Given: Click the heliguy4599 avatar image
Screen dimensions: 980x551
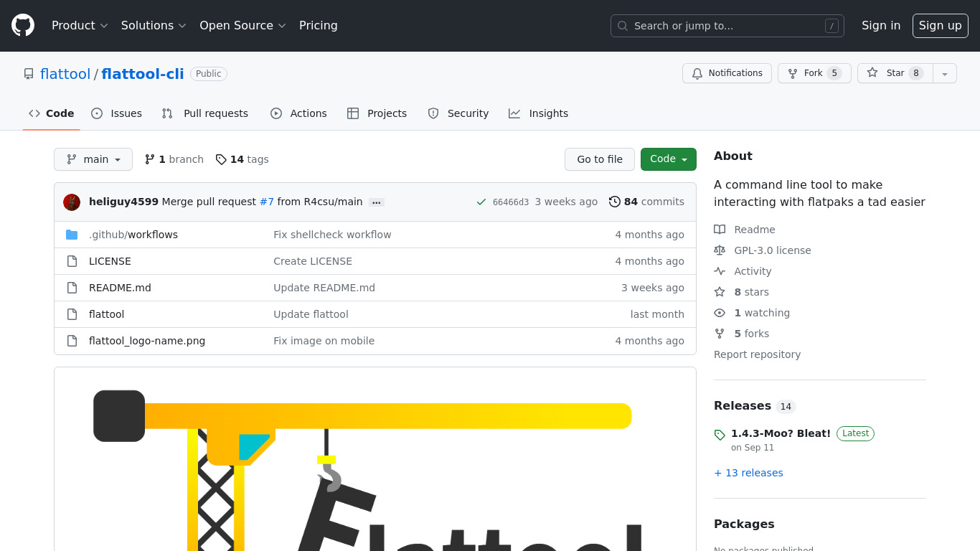Looking at the screenshot, I should click(72, 202).
